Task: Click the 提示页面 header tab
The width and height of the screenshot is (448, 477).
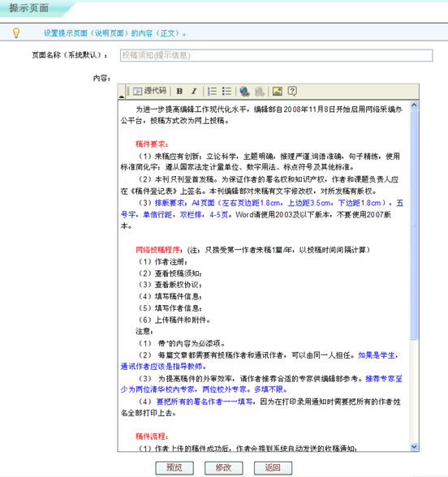Action: pos(29,8)
